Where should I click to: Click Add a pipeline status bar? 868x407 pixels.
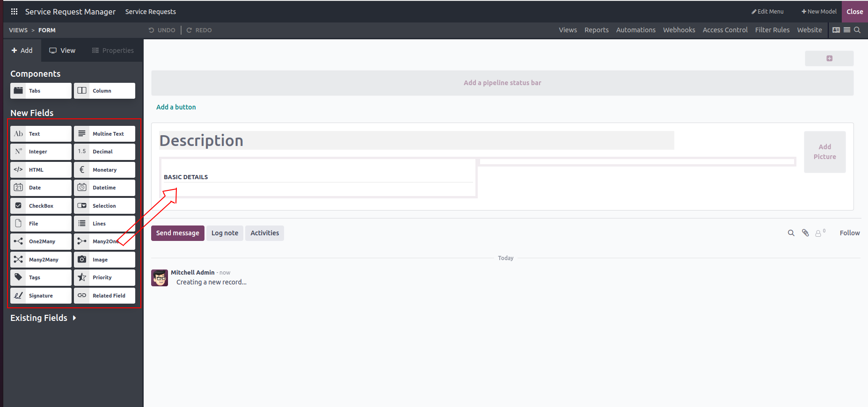502,83
